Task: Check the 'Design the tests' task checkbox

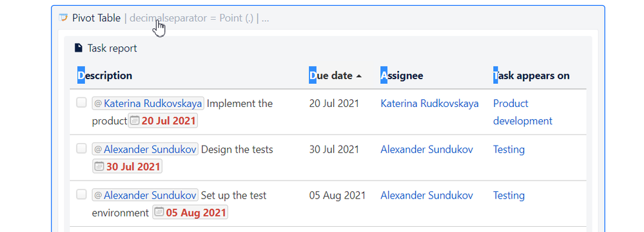Action: pos(81,149)
